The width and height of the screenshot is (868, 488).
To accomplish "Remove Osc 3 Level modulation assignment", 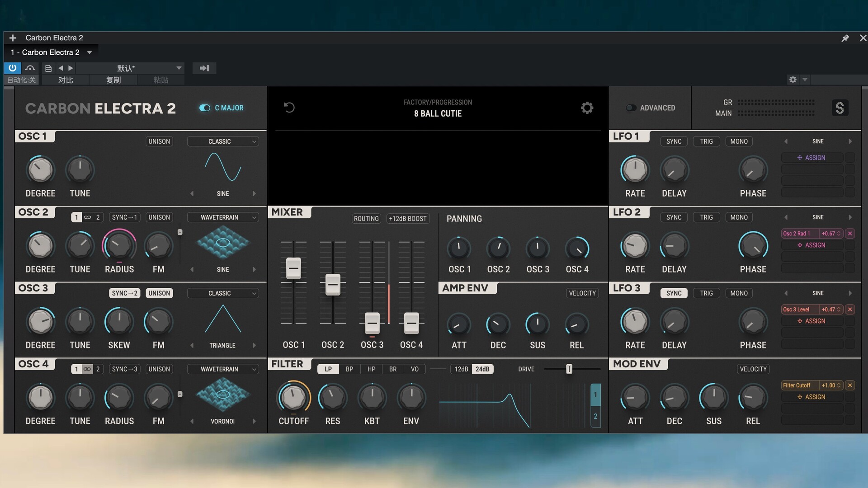I will tap(850, 310).
